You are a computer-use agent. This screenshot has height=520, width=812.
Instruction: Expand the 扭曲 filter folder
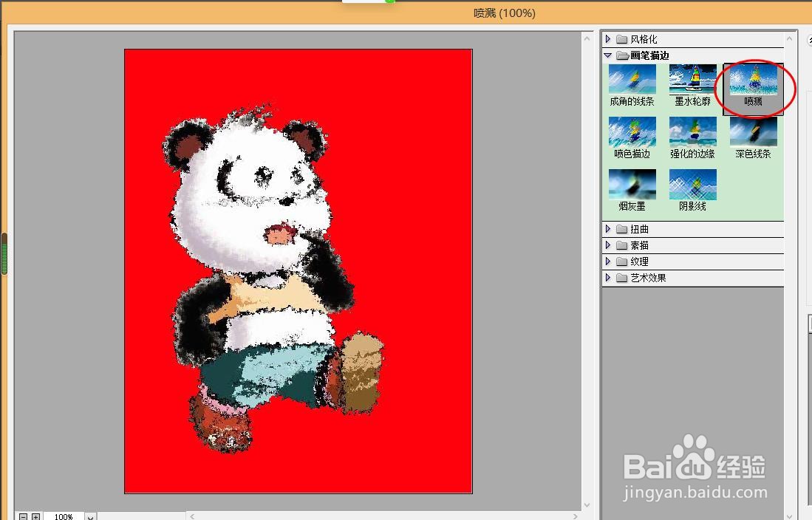[x=608, y=229]
